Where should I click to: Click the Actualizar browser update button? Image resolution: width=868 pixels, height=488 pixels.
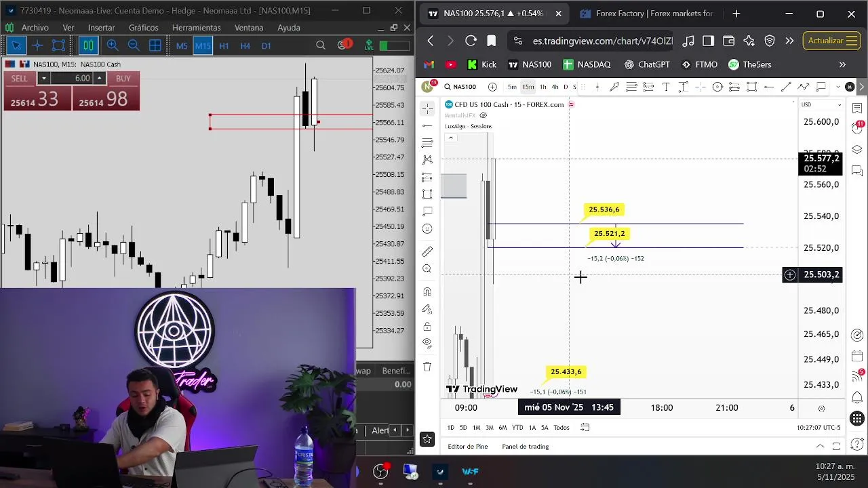click(x=831, y=41)
